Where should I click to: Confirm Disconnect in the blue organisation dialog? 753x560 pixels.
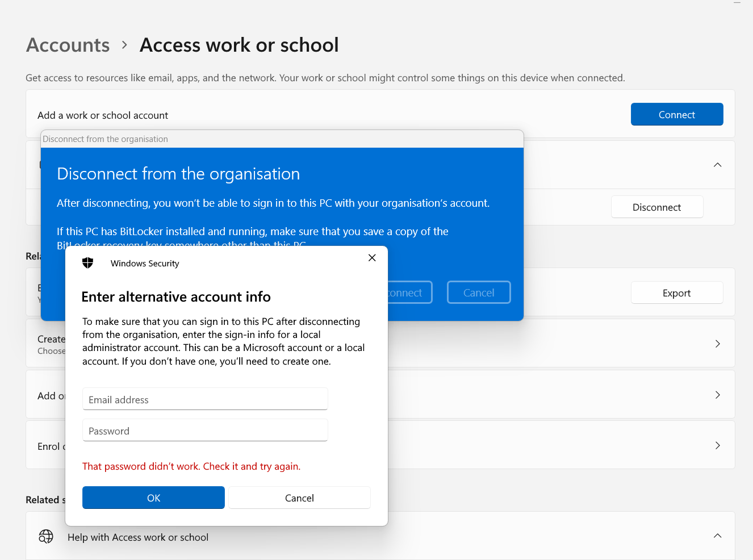point(410,292)
